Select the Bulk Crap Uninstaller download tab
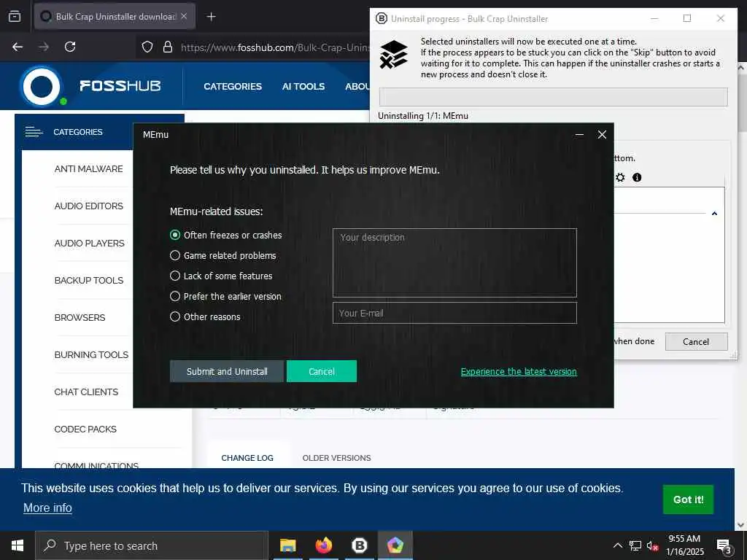The image size is (747, 560). (x=115, y=17)
